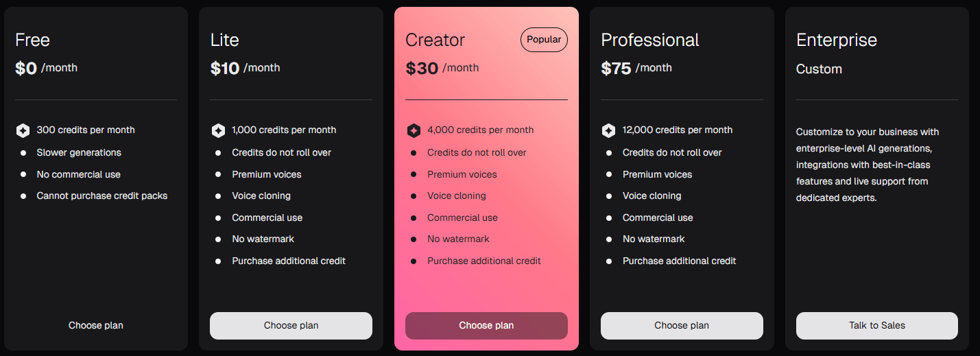Click Talk to Sales for Enterprise
Viewport: 980px width, 356px height.
tap(876, 325)
